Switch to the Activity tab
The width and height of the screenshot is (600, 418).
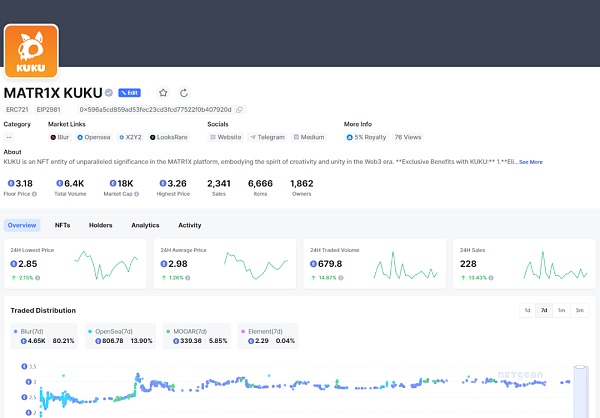(x=190, y=225)
